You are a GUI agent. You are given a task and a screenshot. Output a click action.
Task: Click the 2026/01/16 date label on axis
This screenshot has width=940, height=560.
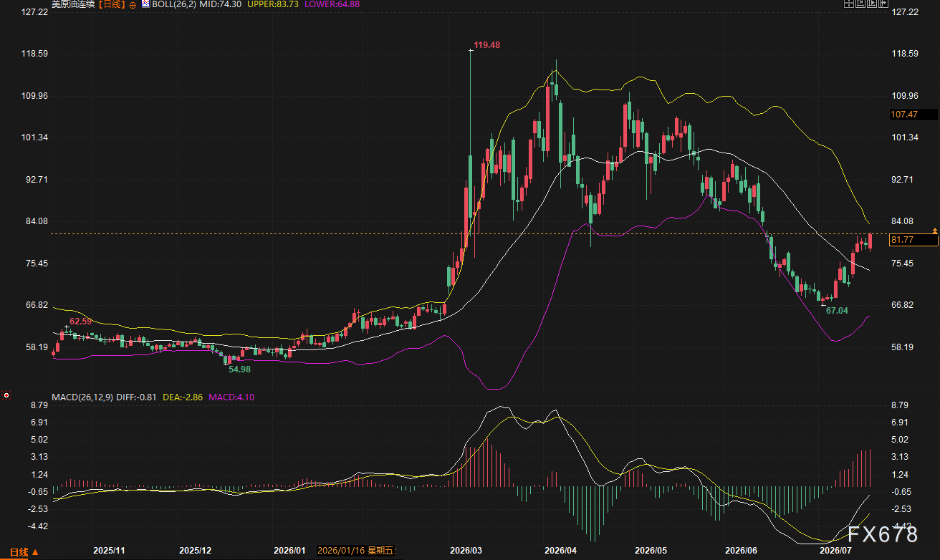(x=356, y=550)
